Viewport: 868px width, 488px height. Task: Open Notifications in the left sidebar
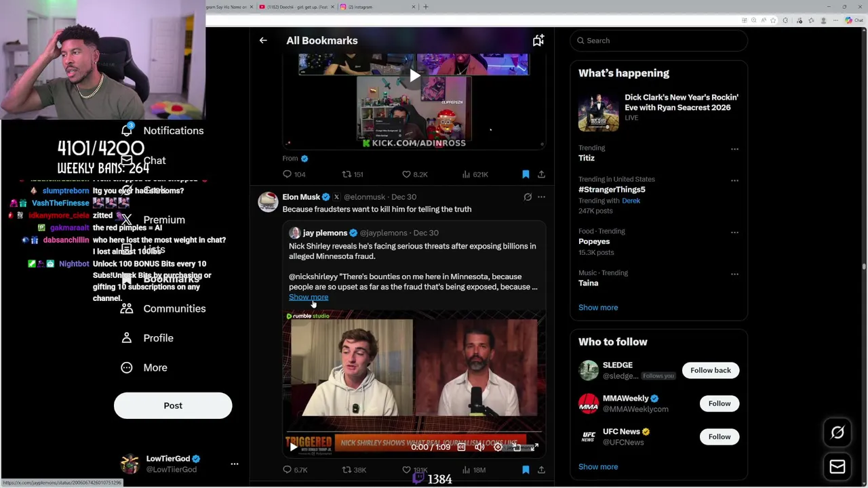click(x=162, y=130)
